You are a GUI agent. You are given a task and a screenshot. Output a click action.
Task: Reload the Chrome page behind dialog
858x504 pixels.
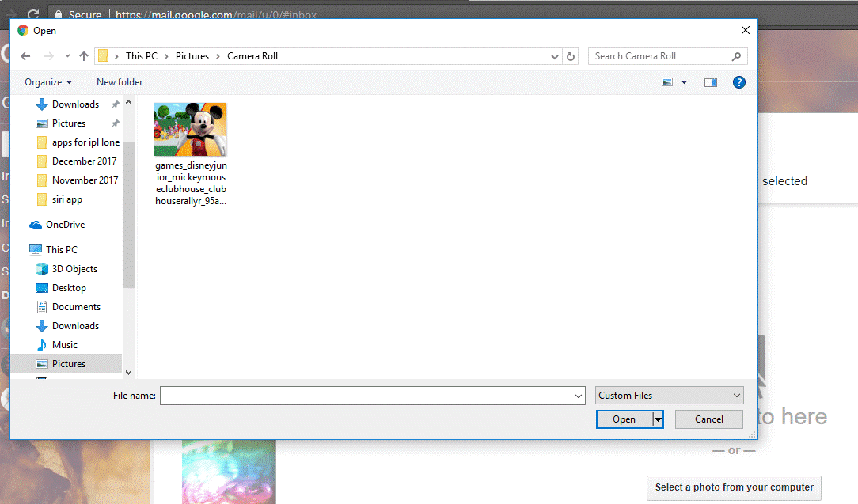[x=32, y=14]
